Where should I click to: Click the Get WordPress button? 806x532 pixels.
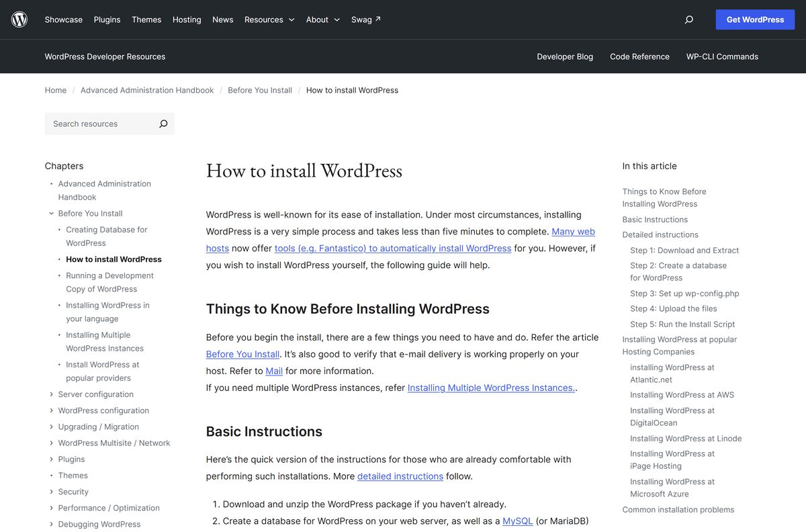click(x=755, y=19)
